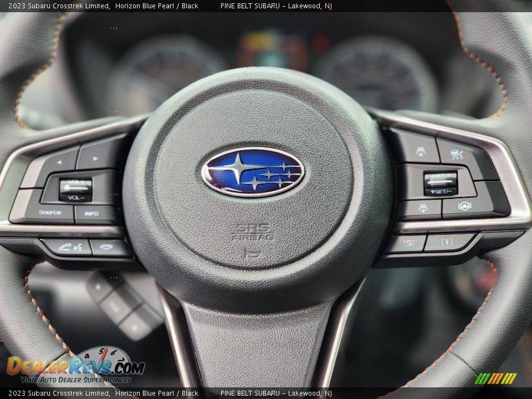Select 'Horizon Blue Pearl / Black' in bottom caption
Viewport: 532px width, 399px height.
pos(157,393)
